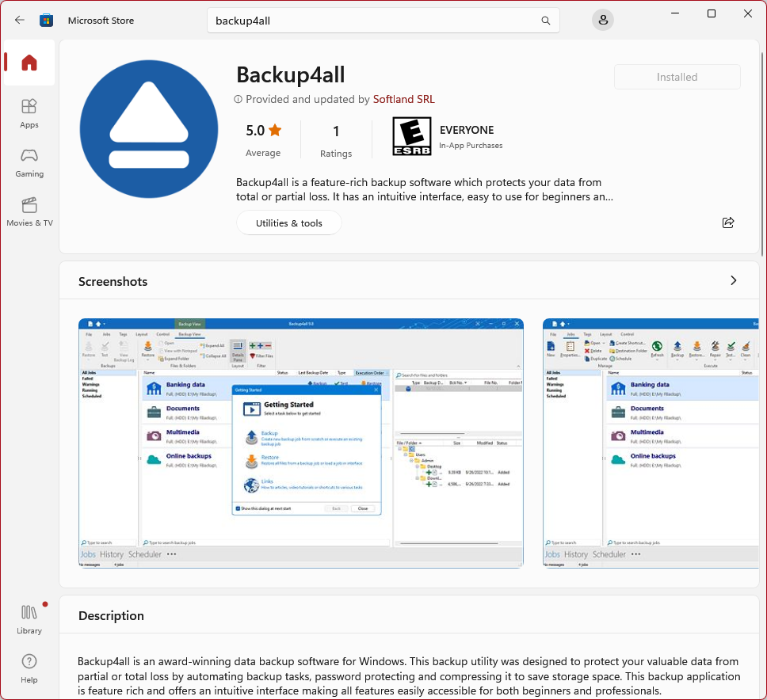Click the EVERYONE rating label

pyautogui.click(x=467, y=130)
